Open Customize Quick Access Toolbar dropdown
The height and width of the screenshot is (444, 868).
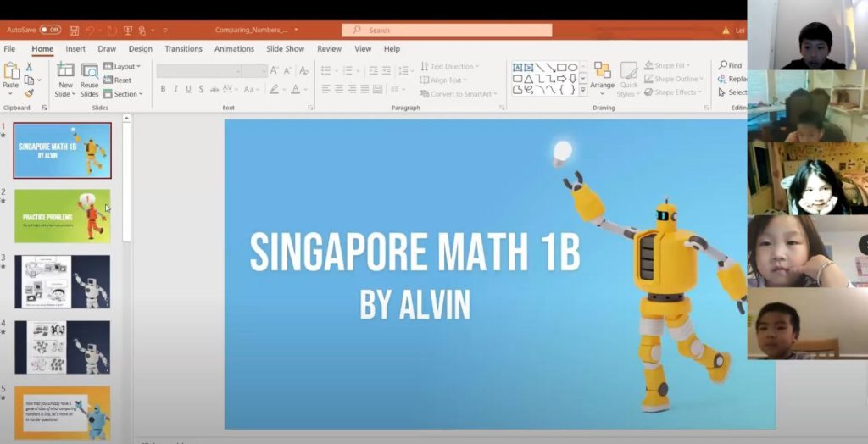165,30
